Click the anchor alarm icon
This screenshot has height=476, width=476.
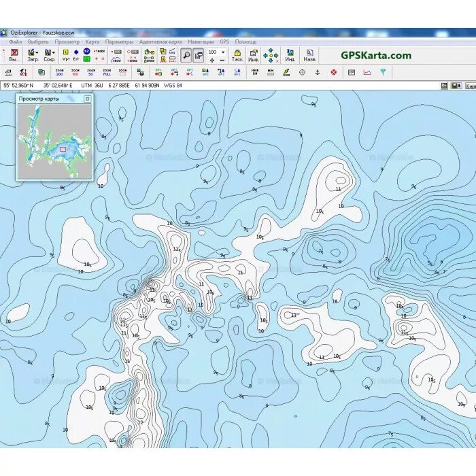tap(318, 72)
